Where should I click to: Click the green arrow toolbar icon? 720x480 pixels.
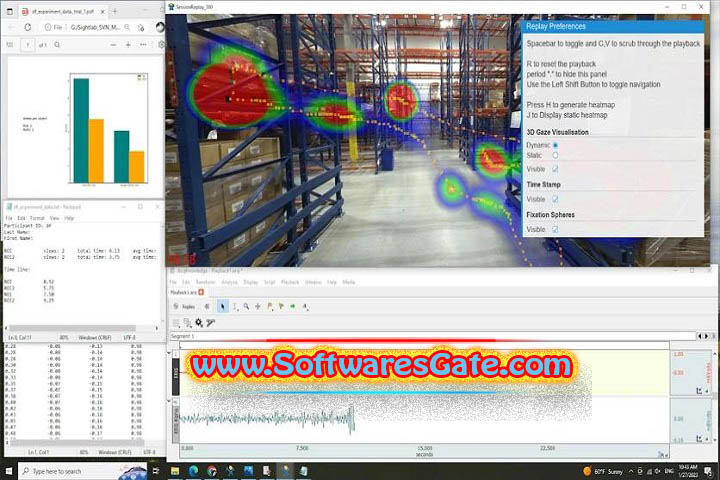[292, 306]
